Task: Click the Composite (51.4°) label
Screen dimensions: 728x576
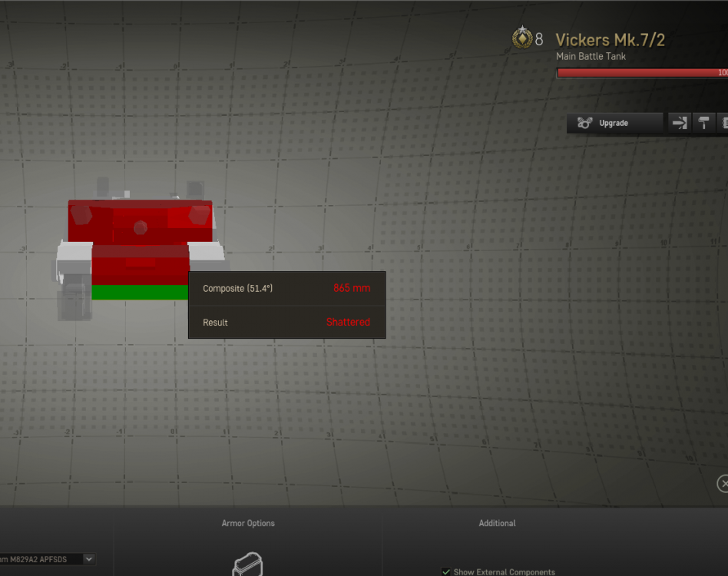Action: (x=238, y=288)
